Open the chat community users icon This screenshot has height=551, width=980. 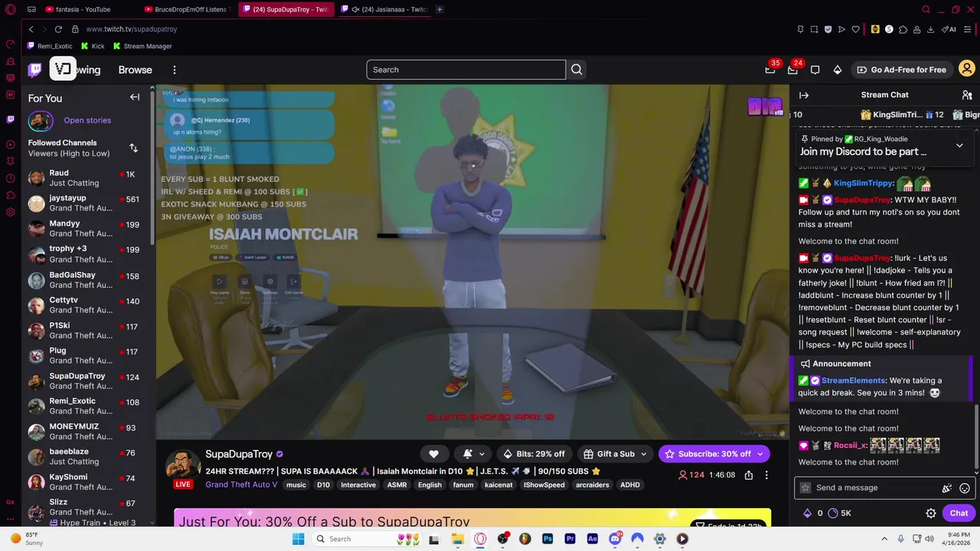pos(967,95)
